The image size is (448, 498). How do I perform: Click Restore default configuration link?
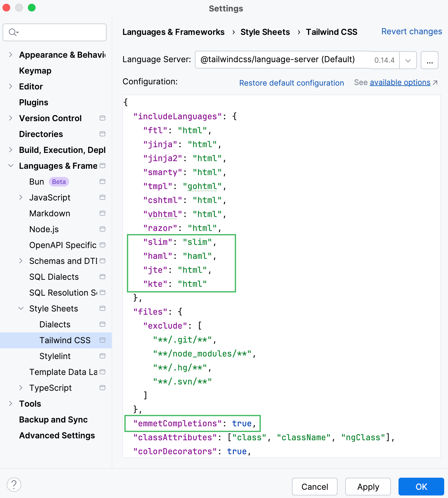(291, 83)
